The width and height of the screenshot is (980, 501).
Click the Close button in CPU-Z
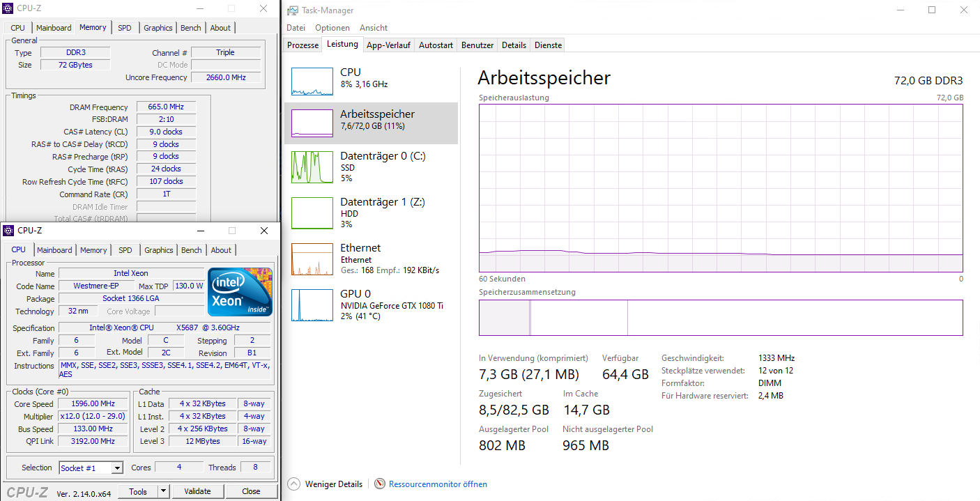click(251, 491)
